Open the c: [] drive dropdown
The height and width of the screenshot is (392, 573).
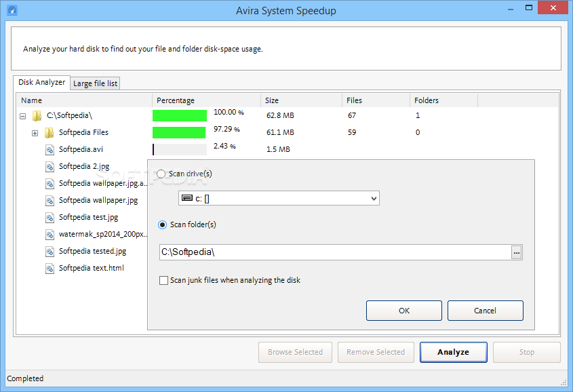374,199
